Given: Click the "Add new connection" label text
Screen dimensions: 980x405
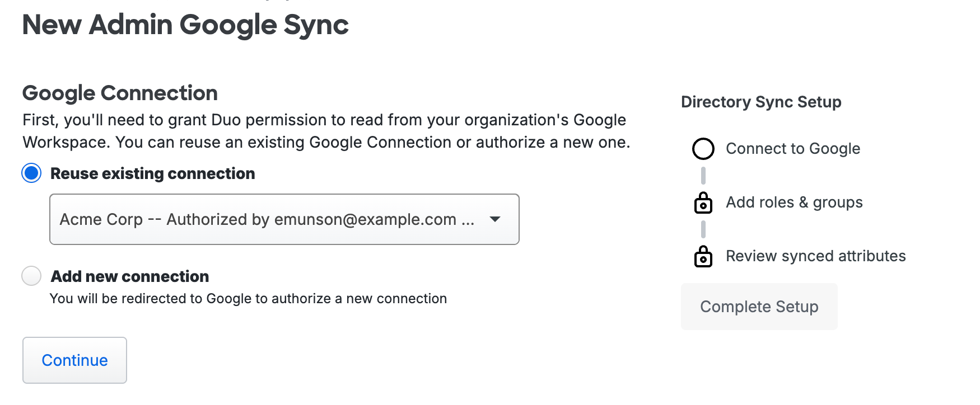Looking at the screenshot, I should (x=129, y=276).
